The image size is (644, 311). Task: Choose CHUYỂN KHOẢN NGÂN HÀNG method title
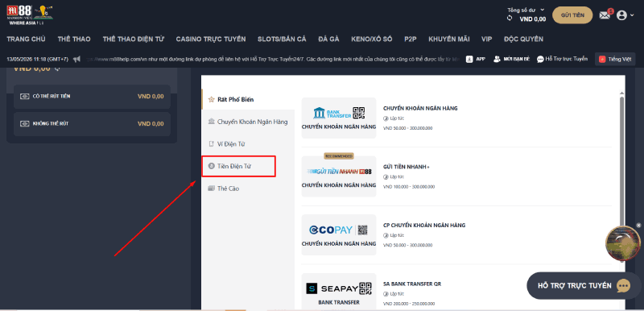[x=420, y=109]
